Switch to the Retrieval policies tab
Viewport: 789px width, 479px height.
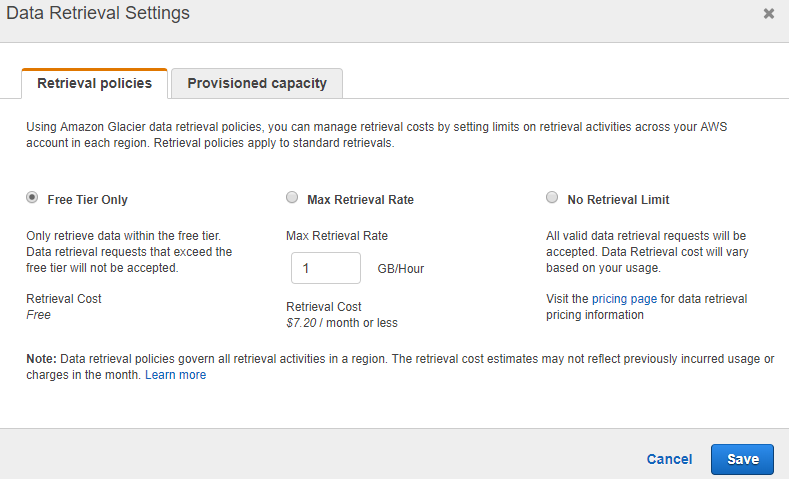[95, 84]
